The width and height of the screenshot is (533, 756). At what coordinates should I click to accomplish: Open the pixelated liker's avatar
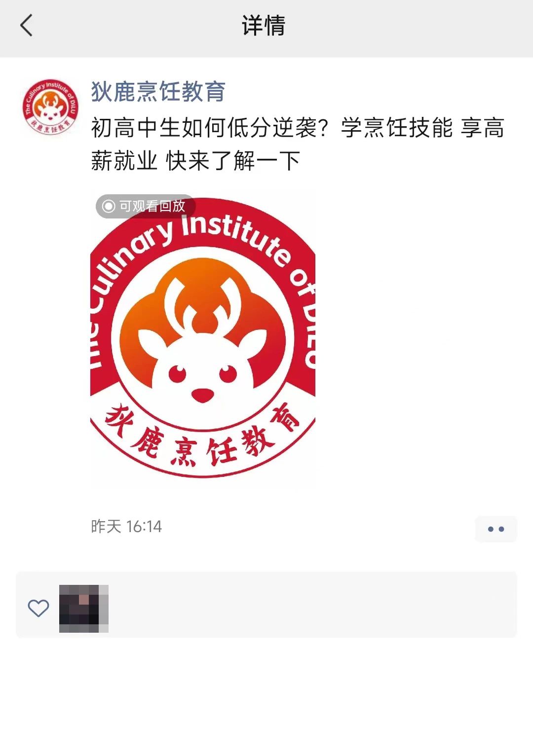click(x=84, y=609)
